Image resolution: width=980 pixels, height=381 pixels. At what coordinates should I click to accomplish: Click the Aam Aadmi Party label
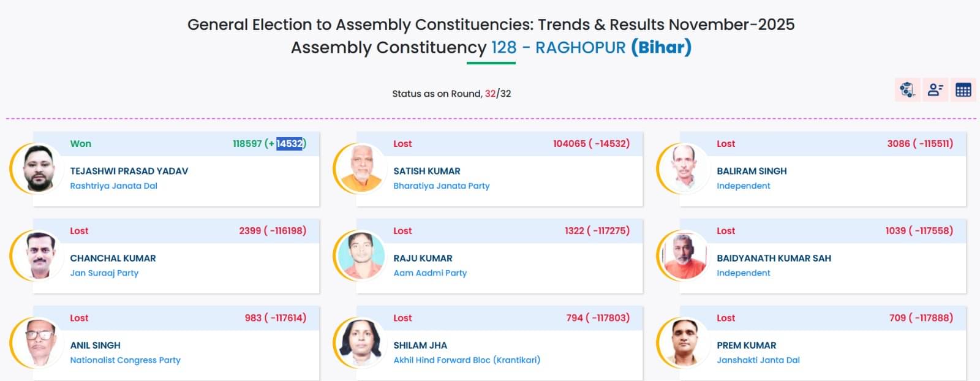click(x=430, y=273)
